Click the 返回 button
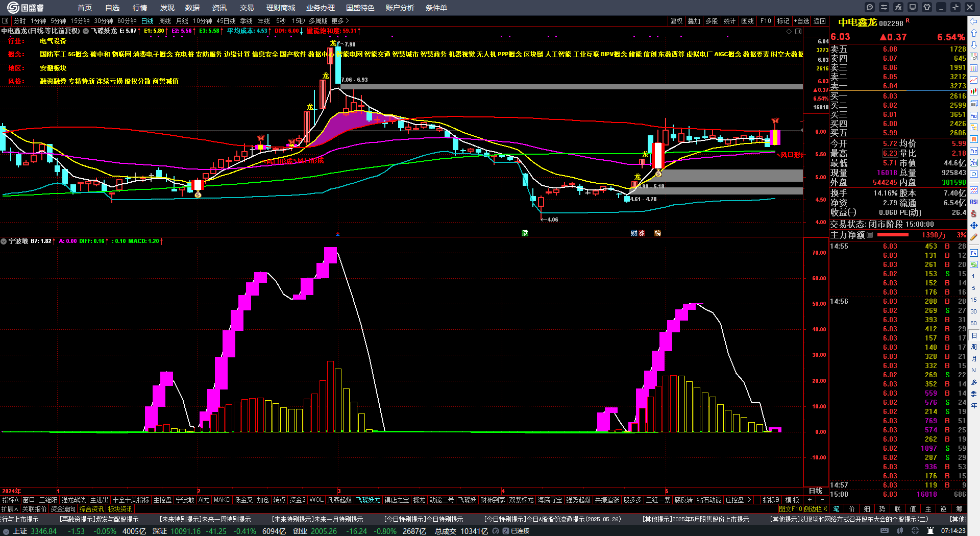This screenshot has height=536, width=980. [820, 21]
